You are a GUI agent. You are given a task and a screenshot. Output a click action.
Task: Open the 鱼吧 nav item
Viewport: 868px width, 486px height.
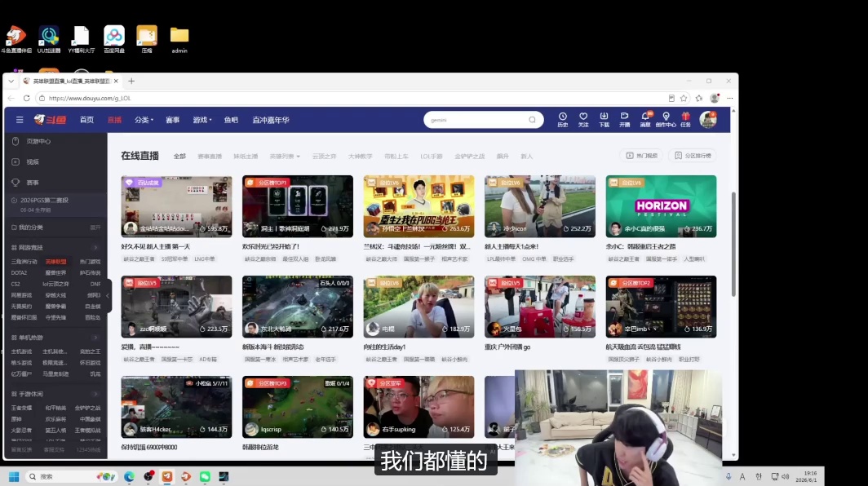[231, 120]
